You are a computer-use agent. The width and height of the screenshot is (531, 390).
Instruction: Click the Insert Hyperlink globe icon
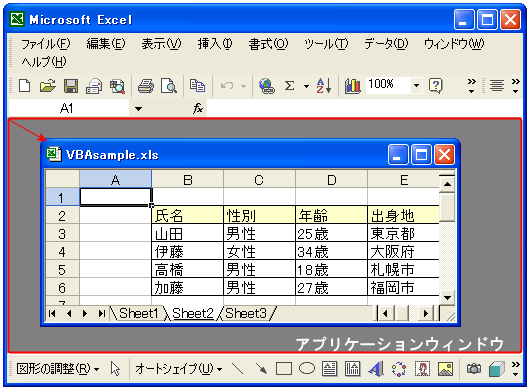coord(267,86)
